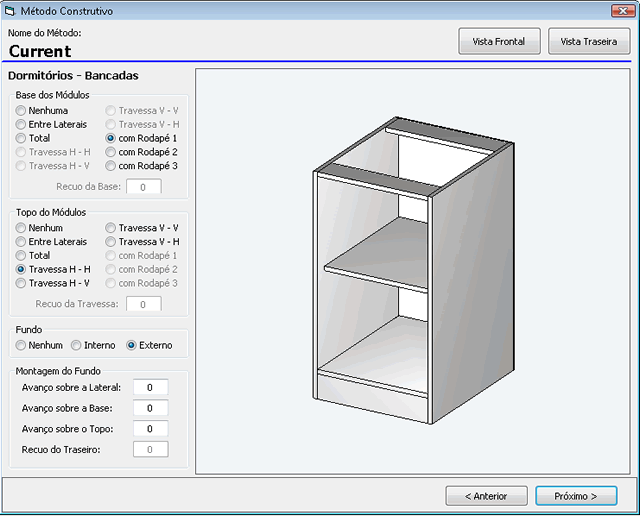The height and width of the screenshot is (516, 640).
Task: Select com Rodapé 2 base option
Action: coord(111,152)
